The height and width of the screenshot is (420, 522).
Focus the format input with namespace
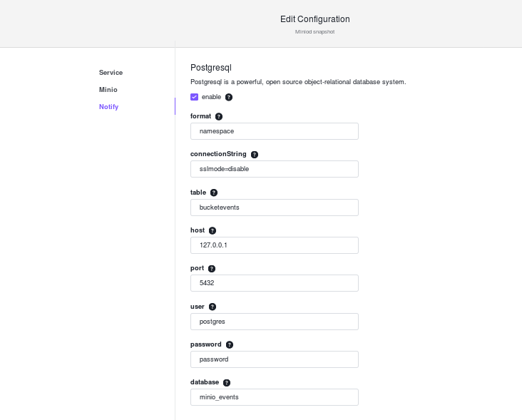coord(275,131)
